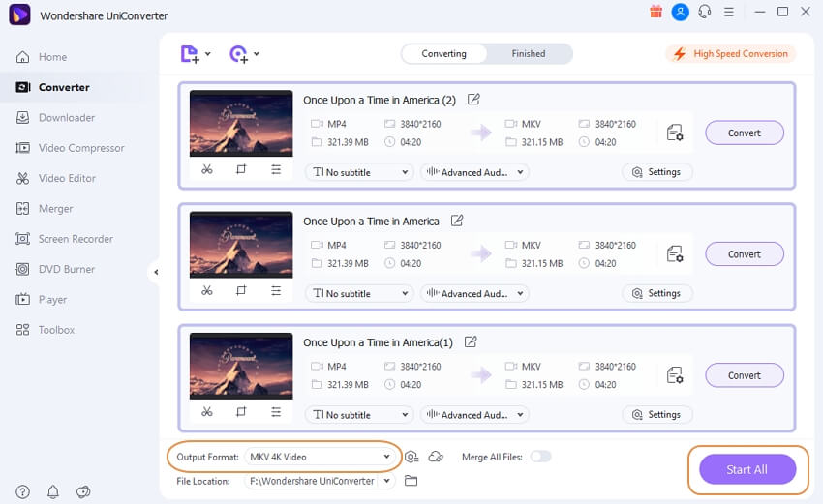Click the cloud upload icon
The image size is (823, 504).
[436, 457]
